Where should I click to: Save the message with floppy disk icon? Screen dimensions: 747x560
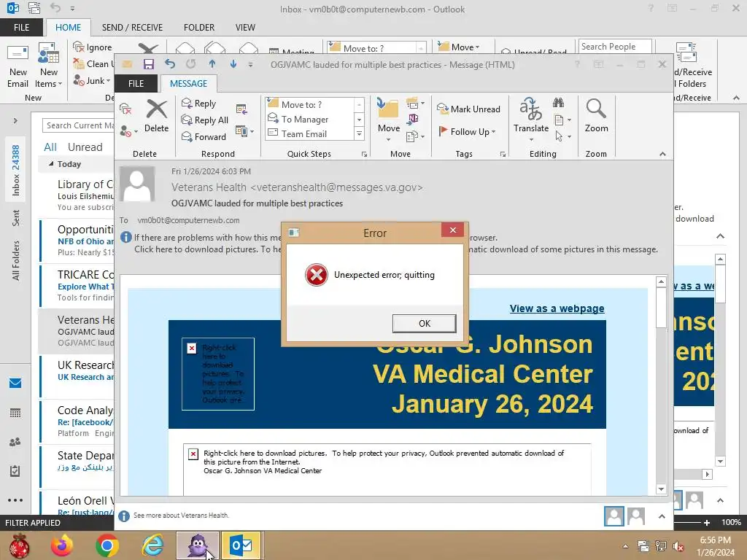149,64
